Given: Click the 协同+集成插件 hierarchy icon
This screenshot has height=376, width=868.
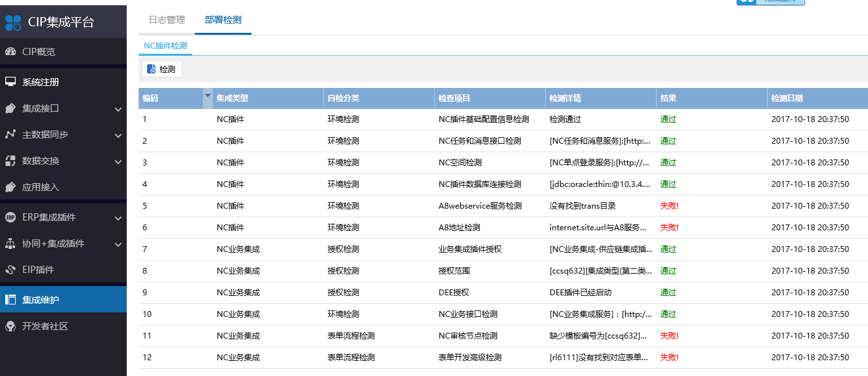Looking at the screenshot, I should click(x=11, y=243).
